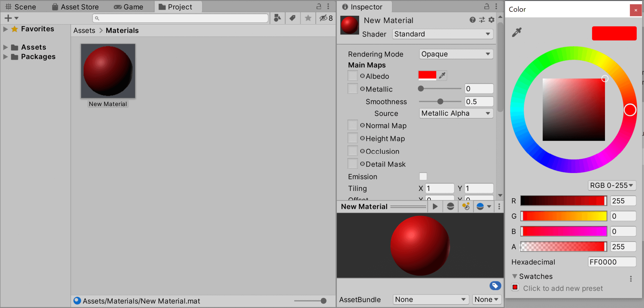Switch to the Game tab

(129, 7)
